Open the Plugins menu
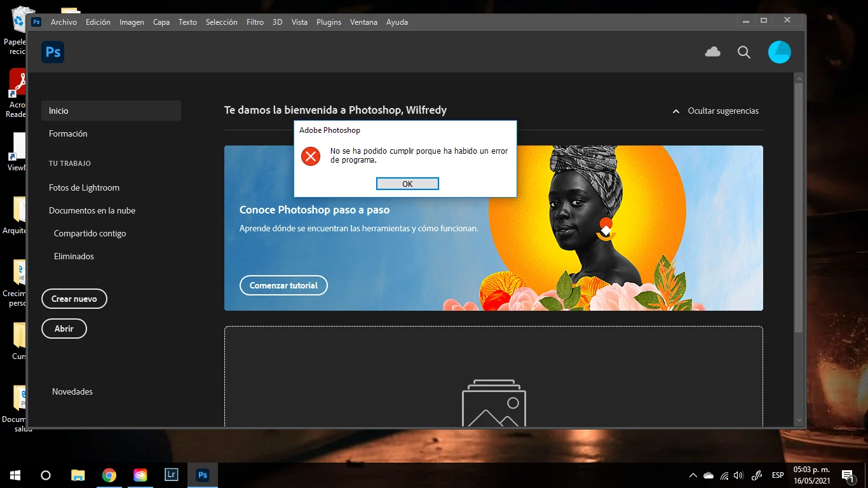 pyautogui.click(x=329, y=22)
